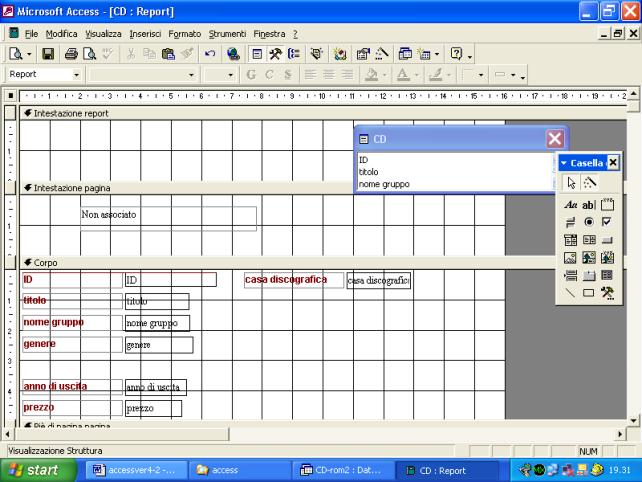Click the Paste clipboard icon
The width and height of the screenshot is (642, 482).
(168, 54)
